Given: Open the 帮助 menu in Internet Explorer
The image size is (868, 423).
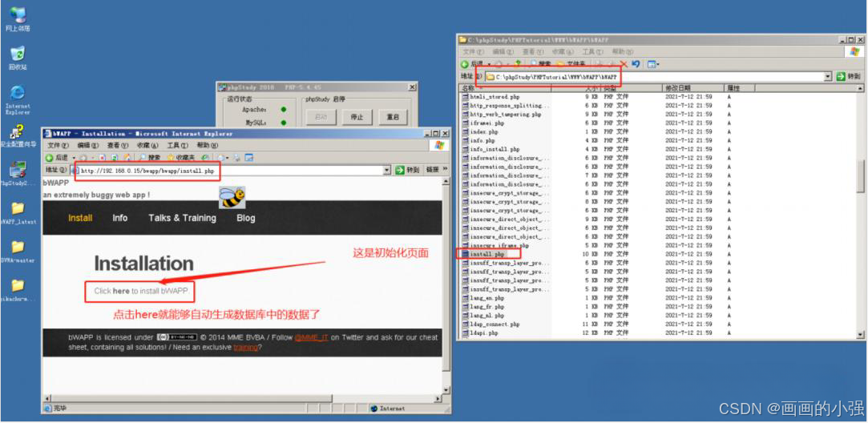Looking at the screenshot, I should tap(207, 146).
